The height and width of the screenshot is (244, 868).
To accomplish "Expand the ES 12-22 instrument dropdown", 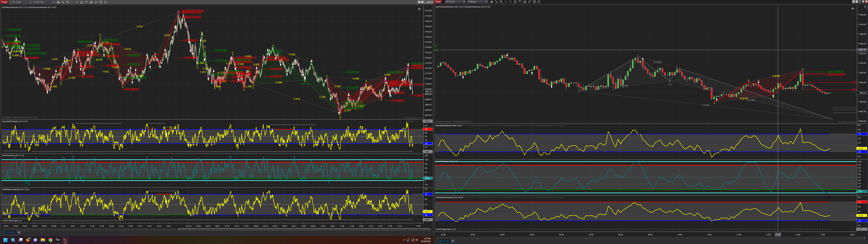I will click(31, 2).
